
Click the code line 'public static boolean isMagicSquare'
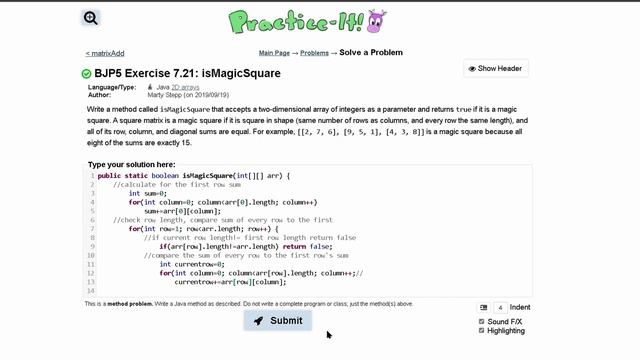point(193,176)
